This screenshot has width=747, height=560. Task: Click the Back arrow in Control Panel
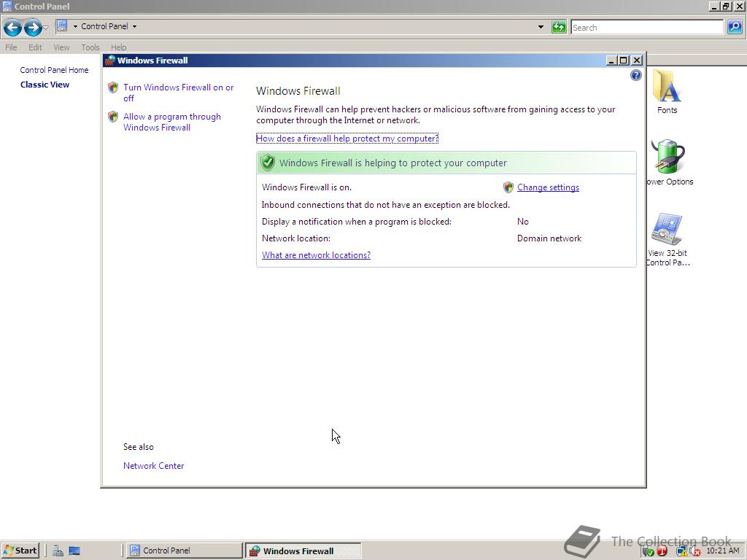click(12, 27)
